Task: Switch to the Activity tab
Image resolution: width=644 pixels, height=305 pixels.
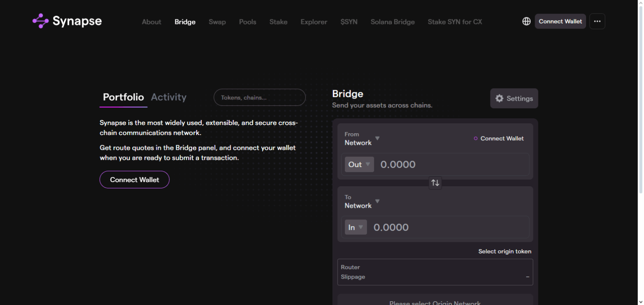Action: [x=169, y=97]
